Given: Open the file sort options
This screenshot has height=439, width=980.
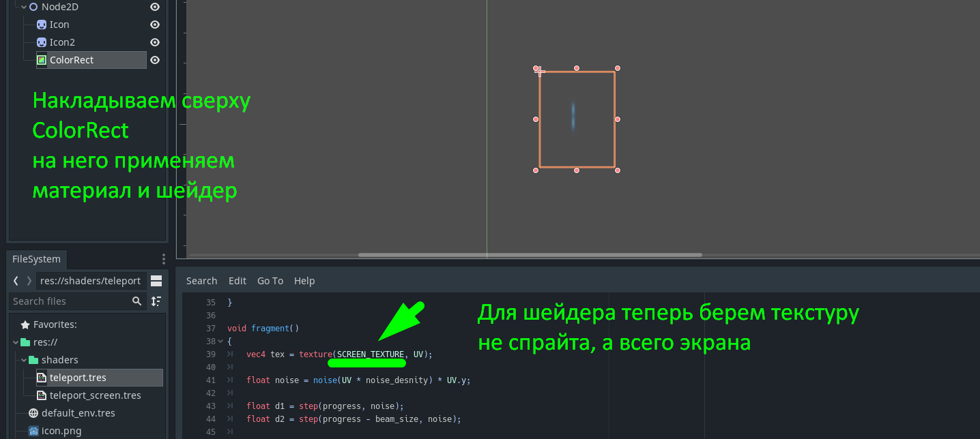Looking at the screenshot, I should click(156, 301).
